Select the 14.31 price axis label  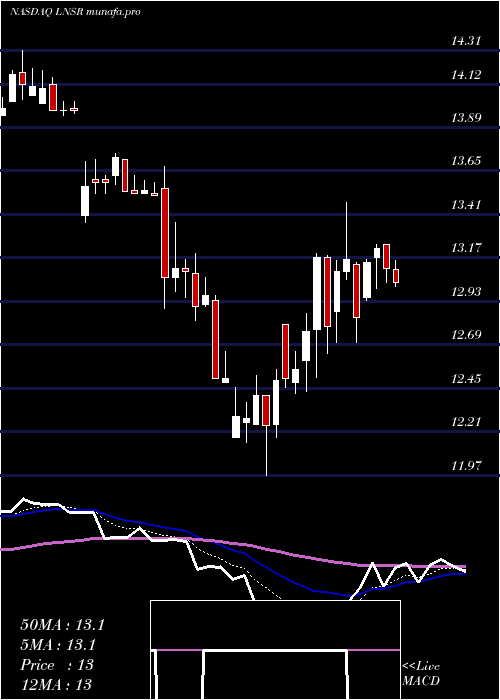click(466, 42)
